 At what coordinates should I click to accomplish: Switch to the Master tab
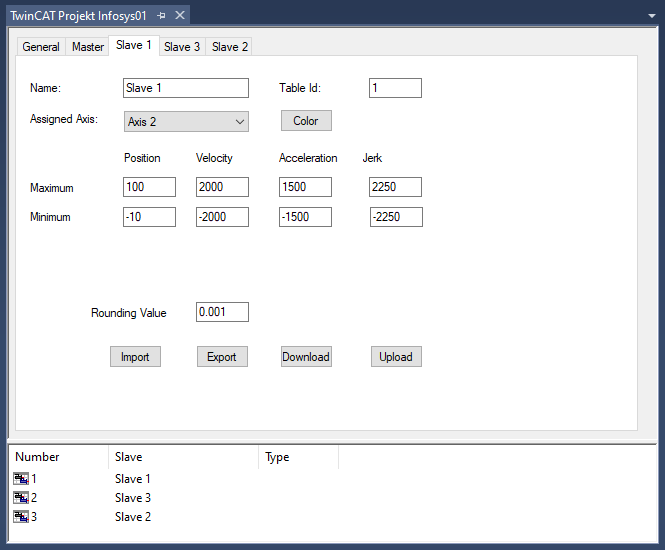[88, 47]
